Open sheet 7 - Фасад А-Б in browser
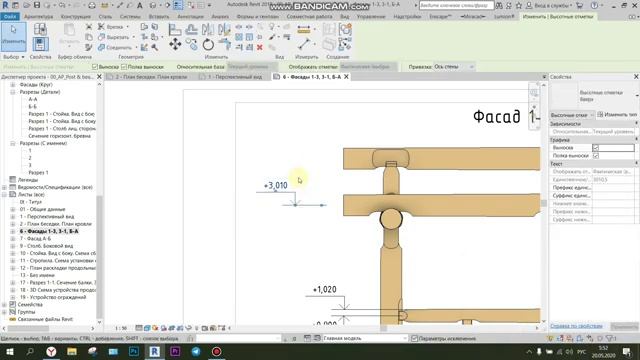This screenshot has height=360, width=640. tap(35, 238)
